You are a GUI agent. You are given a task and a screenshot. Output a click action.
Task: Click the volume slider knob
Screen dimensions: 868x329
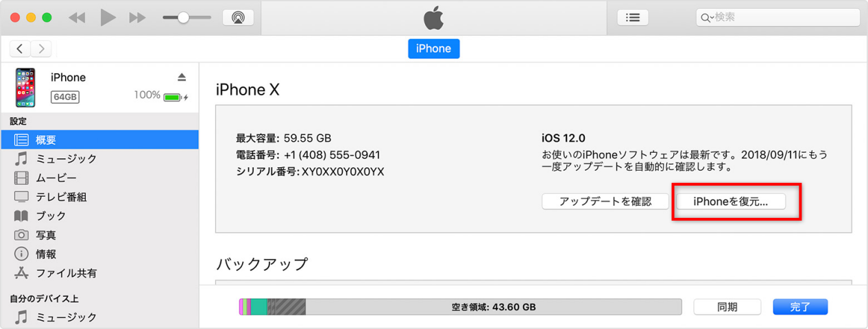pyautogui.click(x=183, y=18)
